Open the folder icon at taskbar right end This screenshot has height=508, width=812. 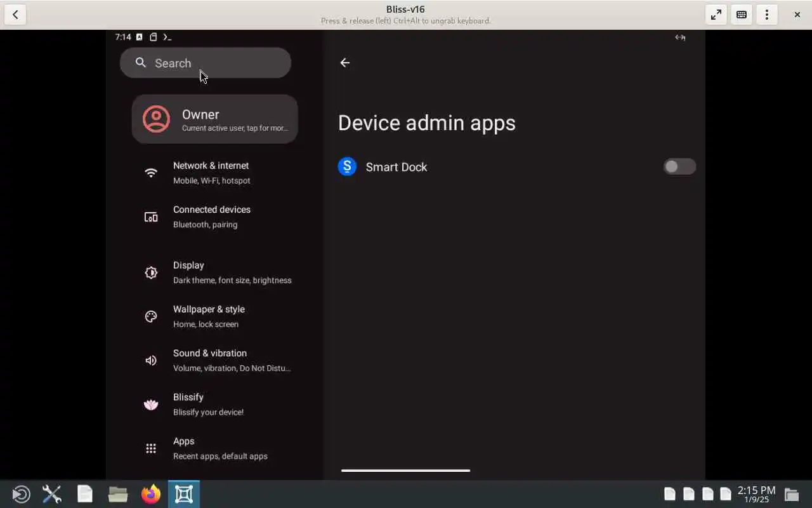click(x=792, y=494)
